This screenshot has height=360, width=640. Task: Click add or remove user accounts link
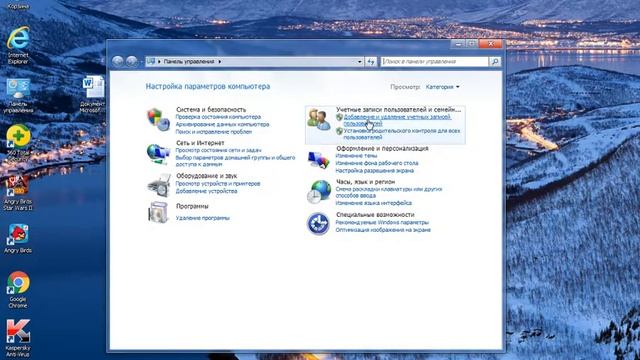coord(397,120)
